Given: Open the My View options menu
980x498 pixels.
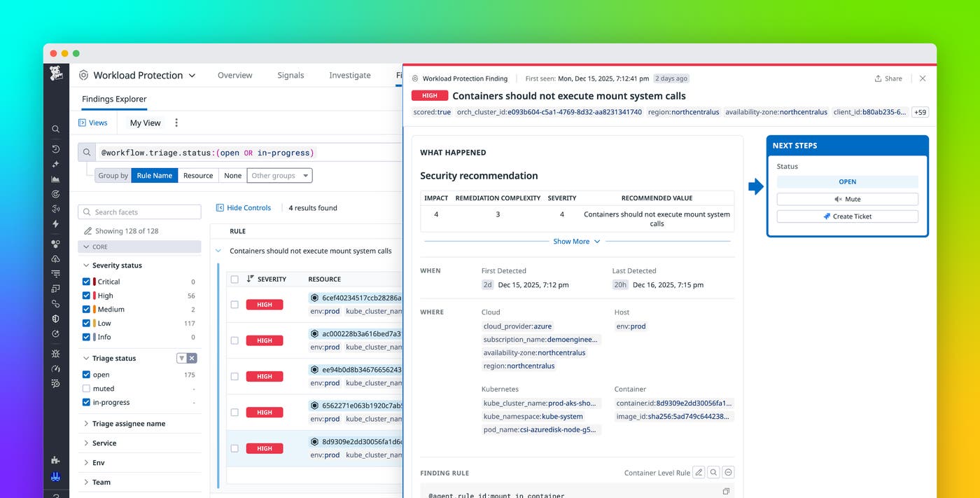Looking at the screenshot, I should point(176,123).
